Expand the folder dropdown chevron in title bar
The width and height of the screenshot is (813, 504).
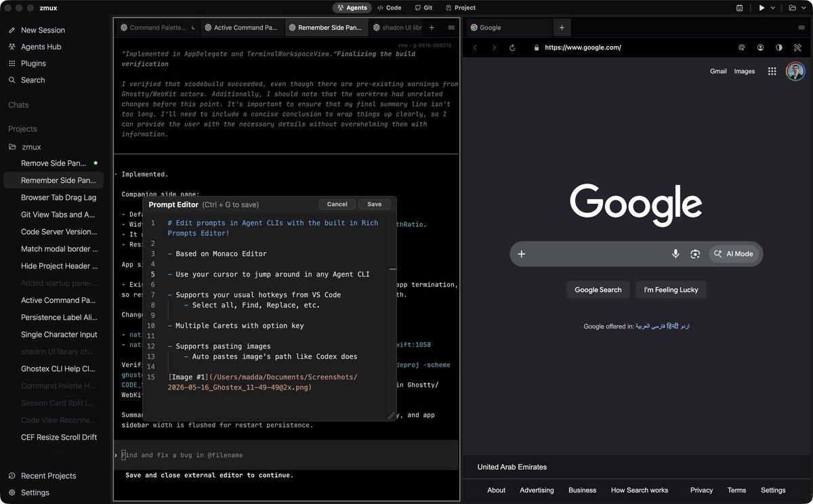point(804,7)
